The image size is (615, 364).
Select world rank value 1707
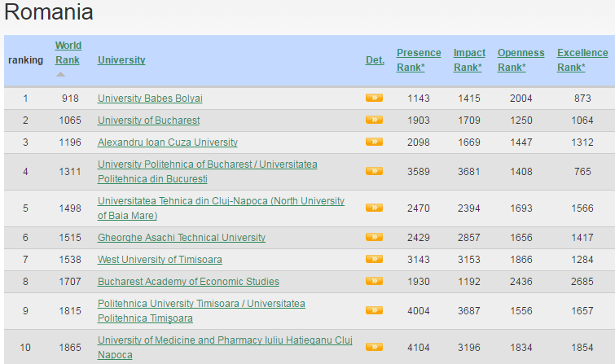[70, 281]
